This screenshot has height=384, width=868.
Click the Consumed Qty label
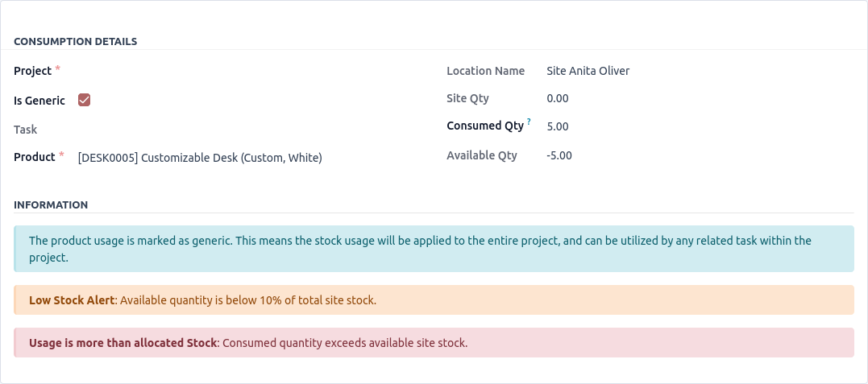click(485, 126)
